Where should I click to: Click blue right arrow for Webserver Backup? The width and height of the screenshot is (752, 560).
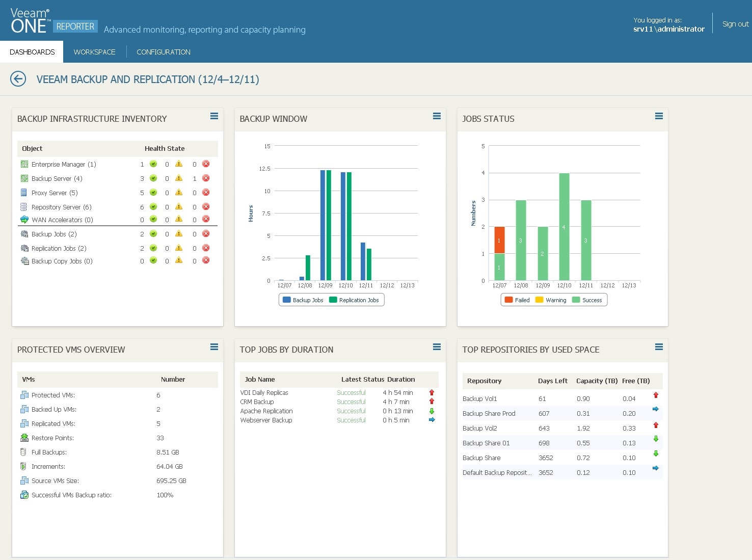click(x=432, y=420)
